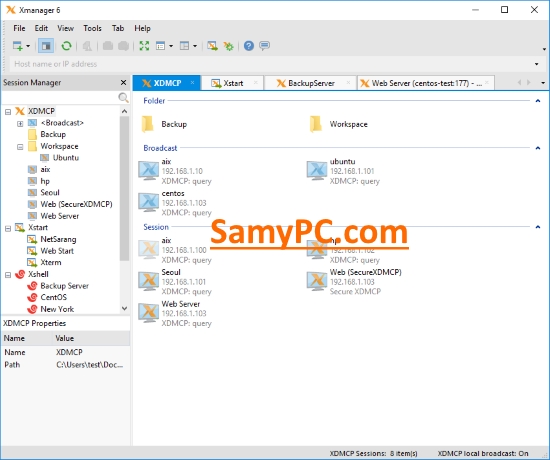The height and width of the screenshot is (460, 550).
Task: Toggle the Session Manager pane toolbar button
Action: point(46,46)
